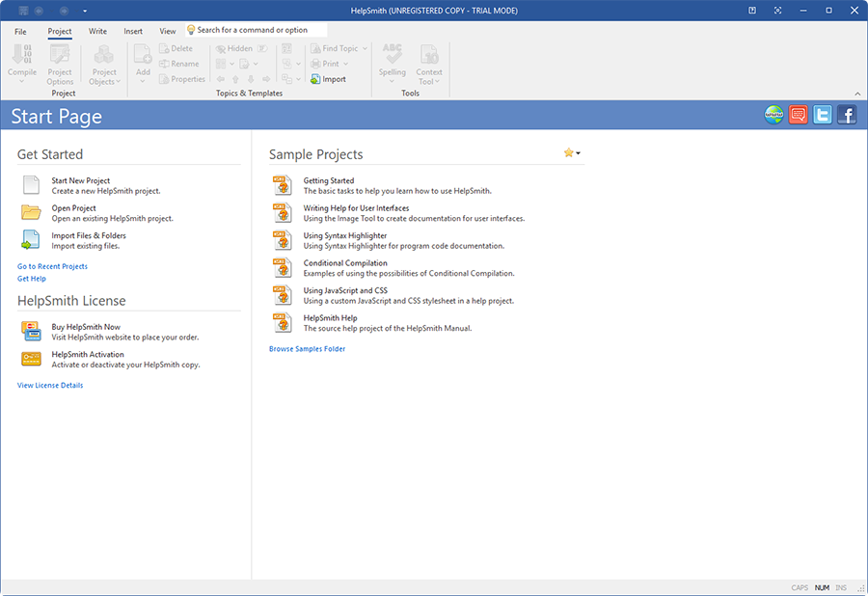Viewport: 868px width, 596px height.
Task: Click the Project Objects cubes icon
Action: coord(104,54)
